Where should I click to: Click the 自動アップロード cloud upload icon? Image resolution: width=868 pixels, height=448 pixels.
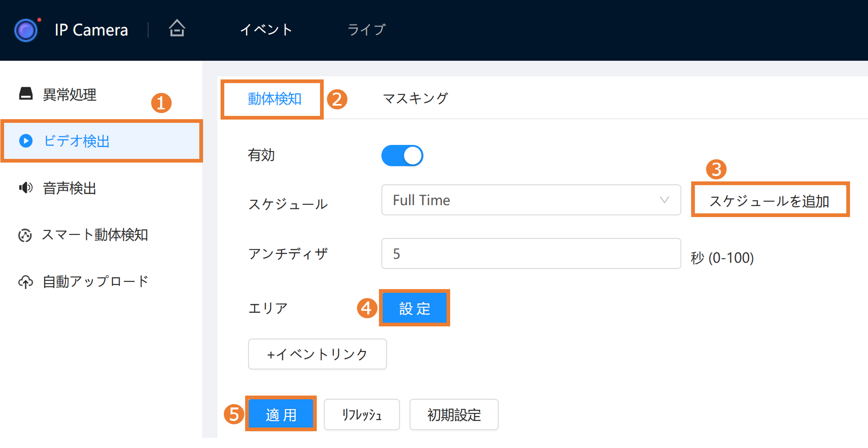tap(26, 282)
